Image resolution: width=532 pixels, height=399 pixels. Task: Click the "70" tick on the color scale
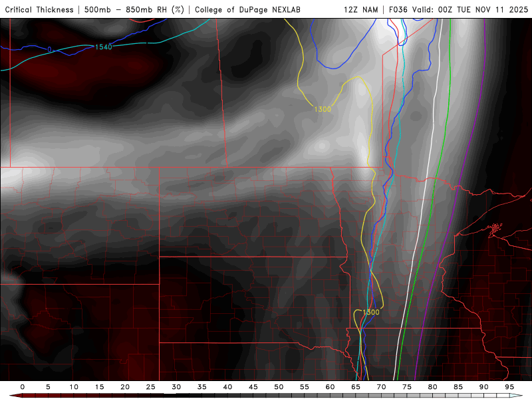(381, 387)
